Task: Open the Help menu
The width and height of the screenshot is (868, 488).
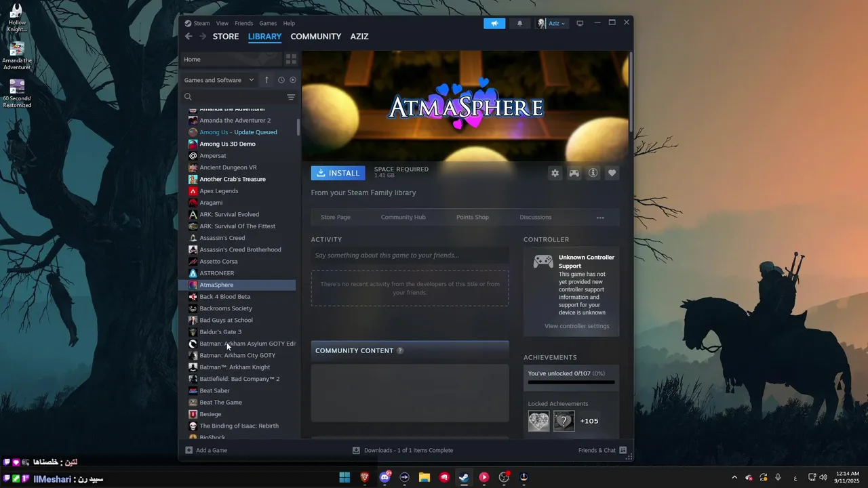Action: (289, 23)
